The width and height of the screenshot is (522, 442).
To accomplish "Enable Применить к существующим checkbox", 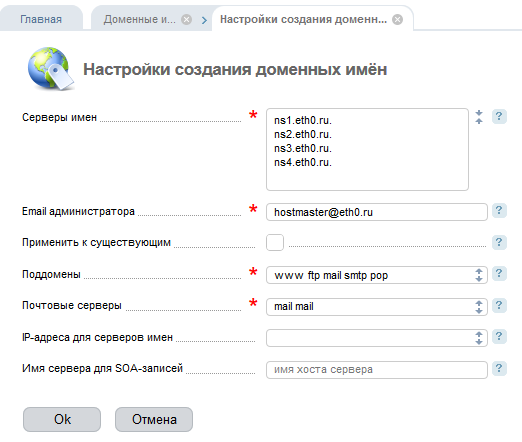I will click(275, 242).
